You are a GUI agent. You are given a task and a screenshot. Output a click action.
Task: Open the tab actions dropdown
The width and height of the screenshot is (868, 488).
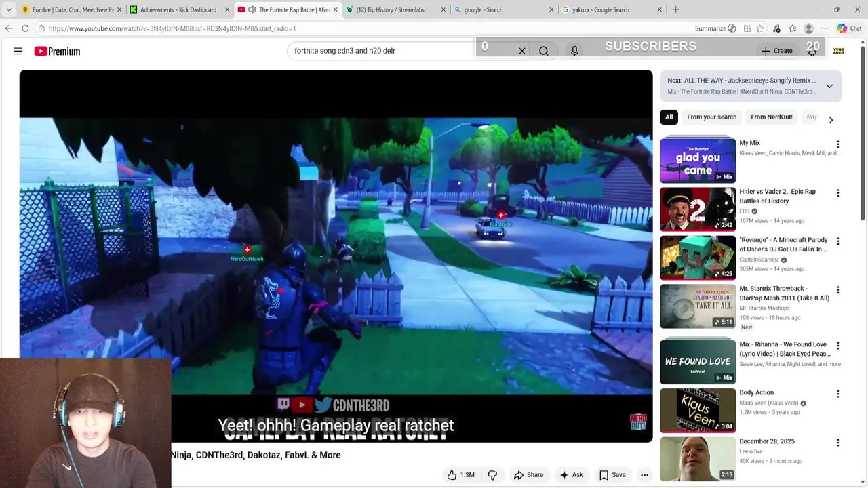pyautogui.click(x=8, y=9)
